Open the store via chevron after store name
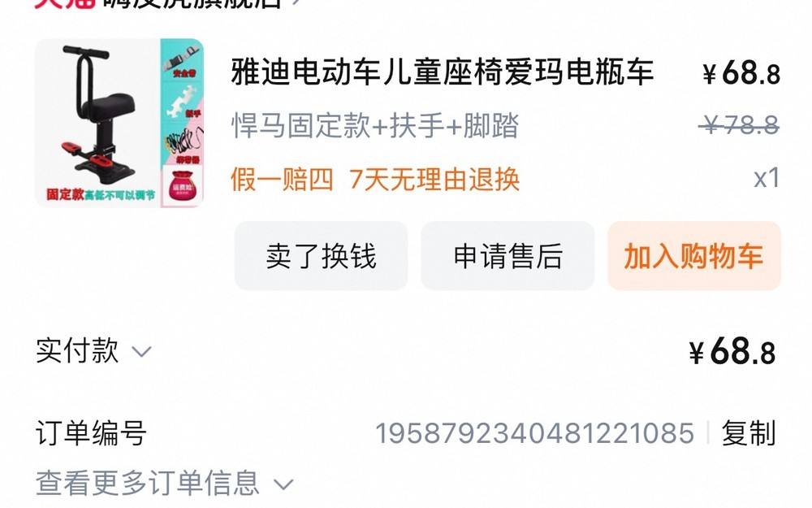Screen dimensions: 812x508 point(296,2)
